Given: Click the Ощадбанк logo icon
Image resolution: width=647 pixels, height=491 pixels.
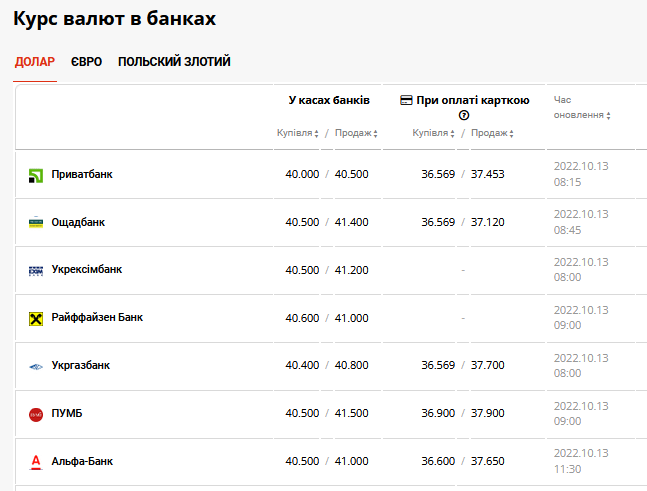Looking at the screenshot, I should [x=36, y=223].
